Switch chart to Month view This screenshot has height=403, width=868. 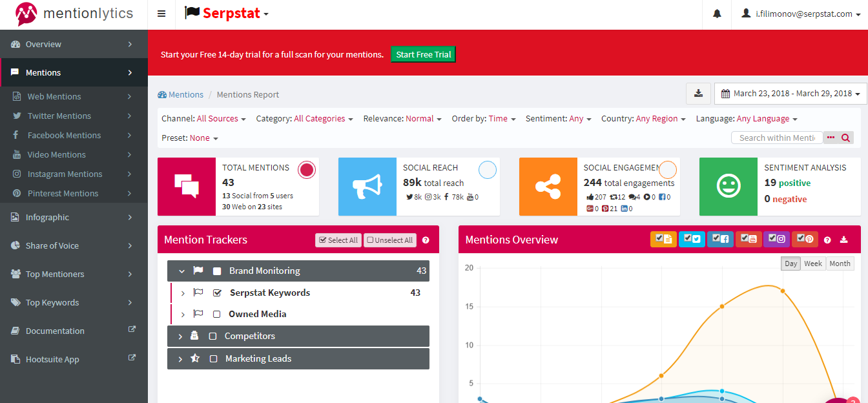click(x=840, y=263)
